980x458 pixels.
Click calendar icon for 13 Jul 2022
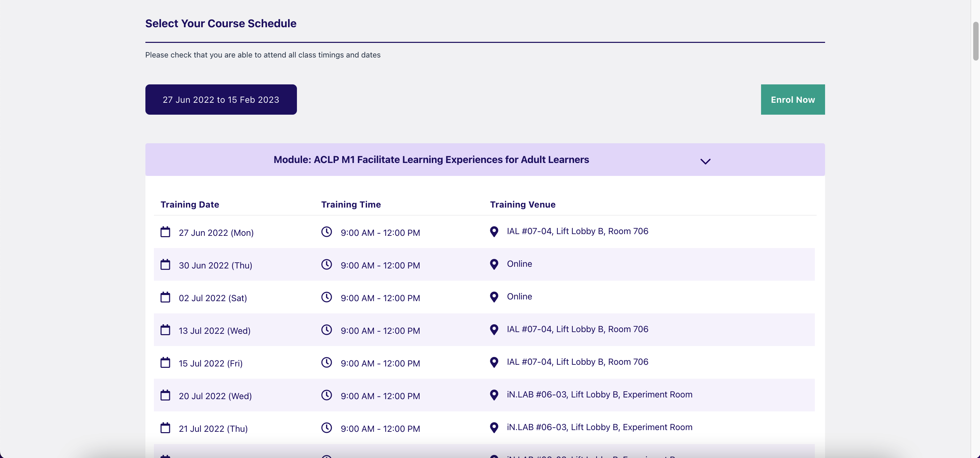click(165, 329)
